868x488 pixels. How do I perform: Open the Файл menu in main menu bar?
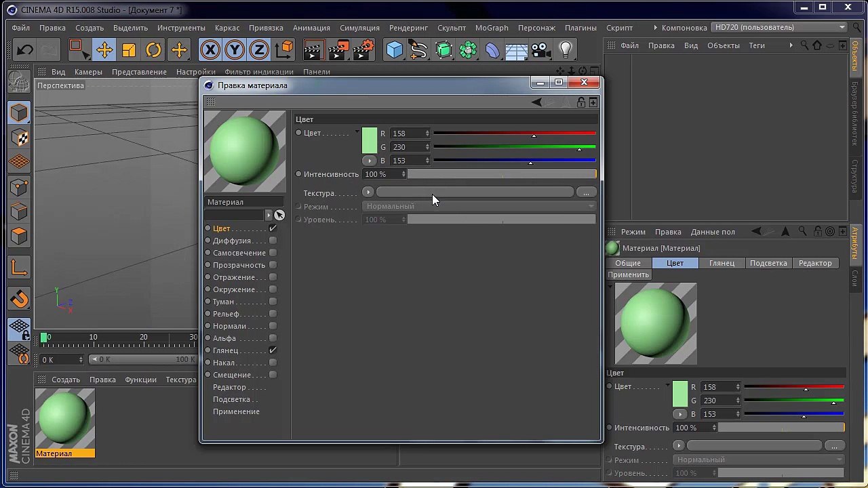pyautogui.click(x=20, y=28)
